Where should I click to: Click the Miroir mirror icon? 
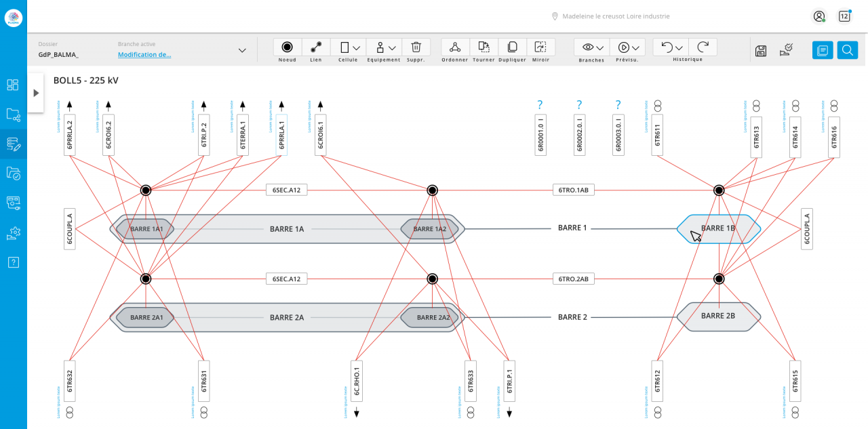coord(540,47)
